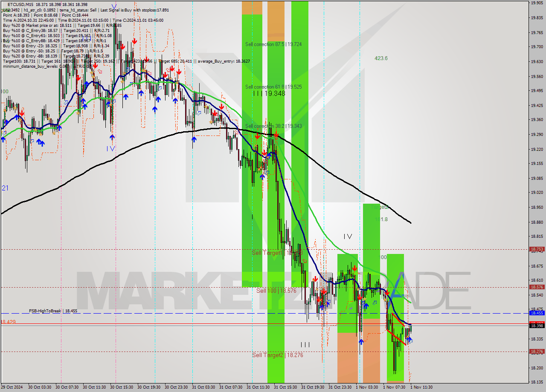Click the 'FSB-HighToBreak | 18.455' line label
This screenshot has height=392, width=546.
(53, 311)
